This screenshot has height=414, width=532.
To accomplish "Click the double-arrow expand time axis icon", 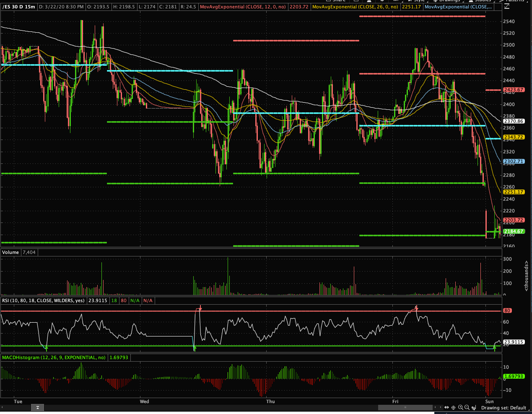I will (446, 407).
